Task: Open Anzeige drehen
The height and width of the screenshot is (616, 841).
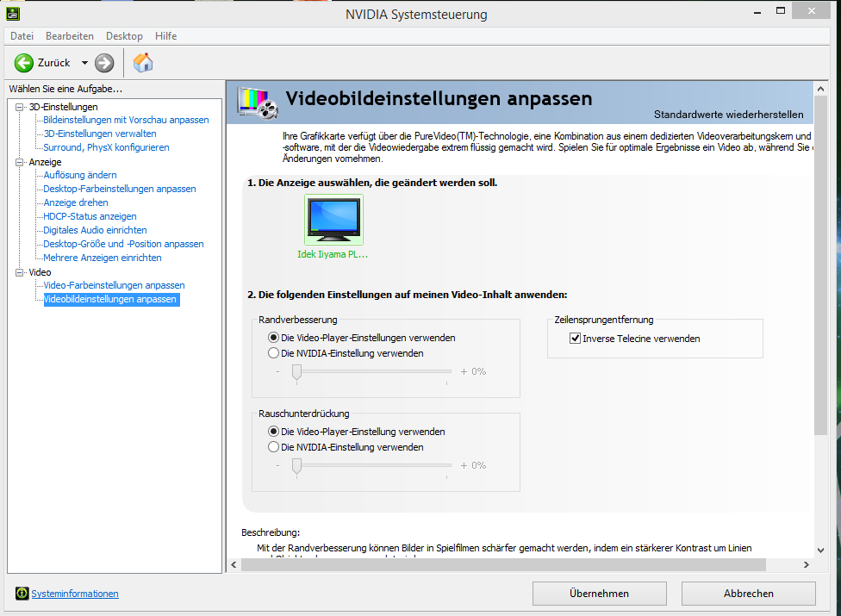Action: point(76,202)
